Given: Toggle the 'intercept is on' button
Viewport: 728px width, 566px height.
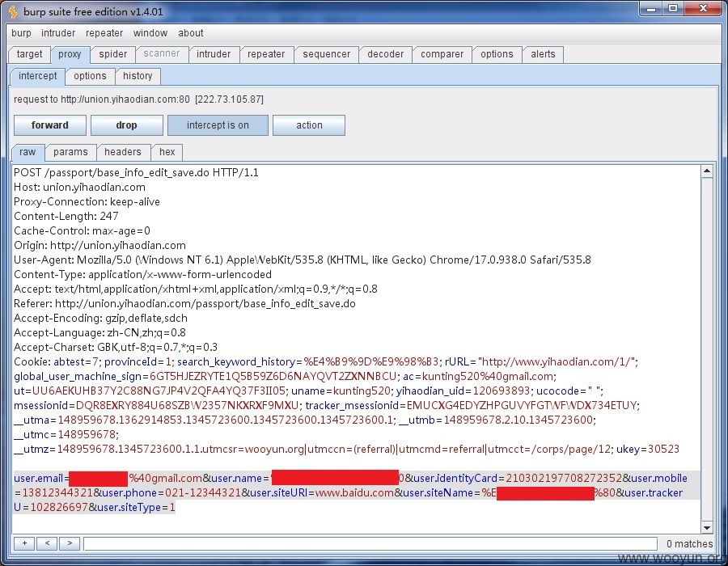Looking at the screenshot, I should tap(218, 125).
